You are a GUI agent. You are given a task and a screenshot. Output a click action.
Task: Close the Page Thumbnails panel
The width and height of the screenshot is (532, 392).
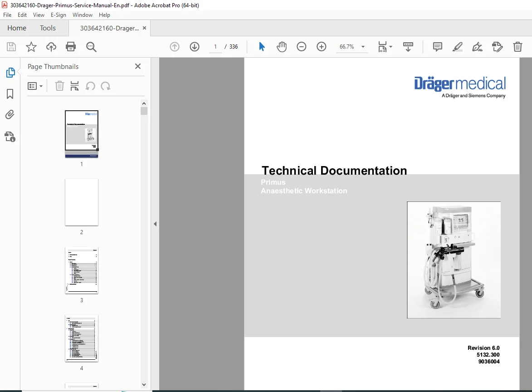[138, 66]
